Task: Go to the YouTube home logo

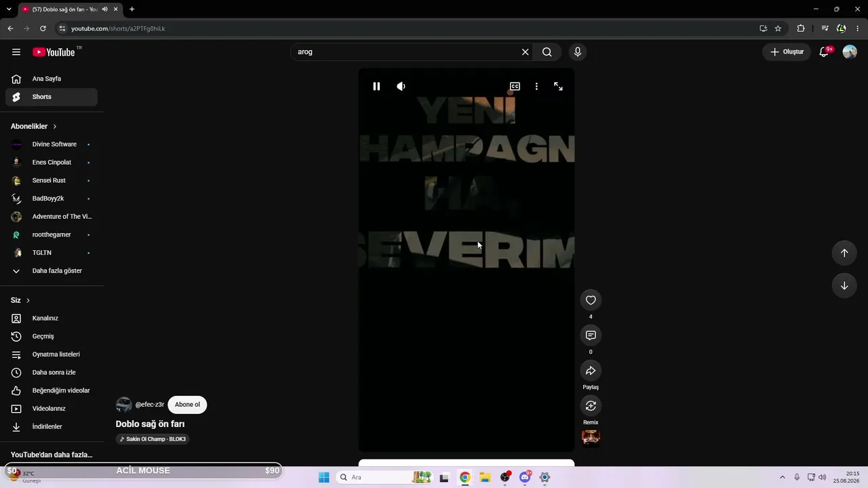Action: pos(54,52)
